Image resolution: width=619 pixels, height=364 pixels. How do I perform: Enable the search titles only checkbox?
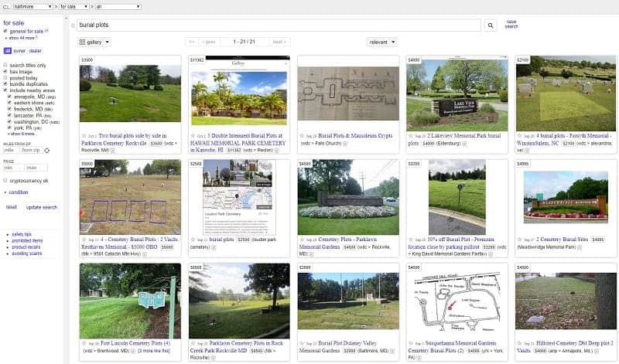tap(5, 66)
